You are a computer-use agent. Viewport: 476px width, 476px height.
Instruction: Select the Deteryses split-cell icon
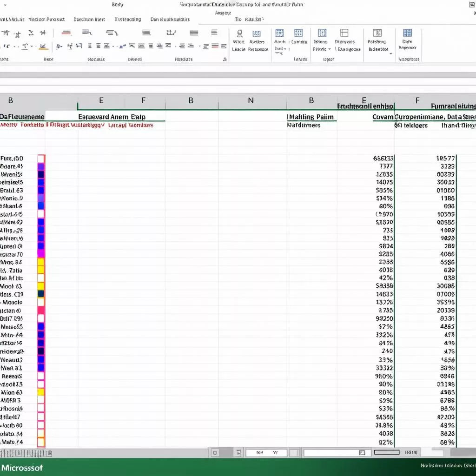[344, 33]
